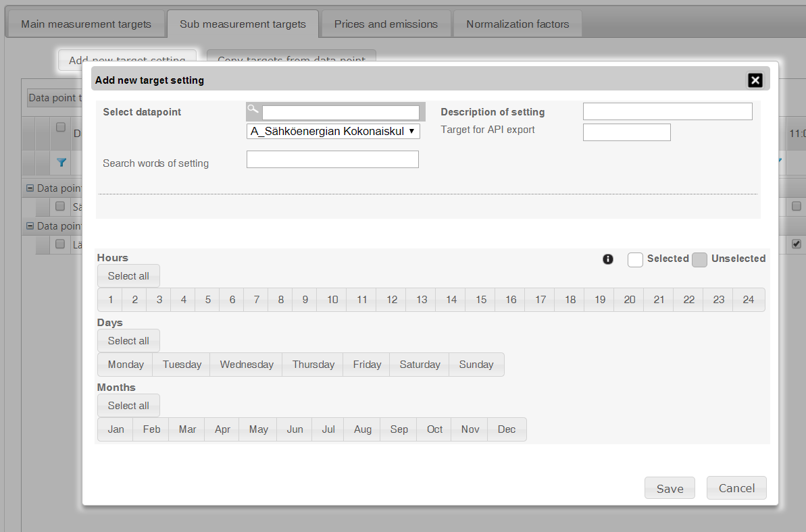Tick the checkbox in the Sä row
This screenshot has width=806, height=532.
[60, 206]
